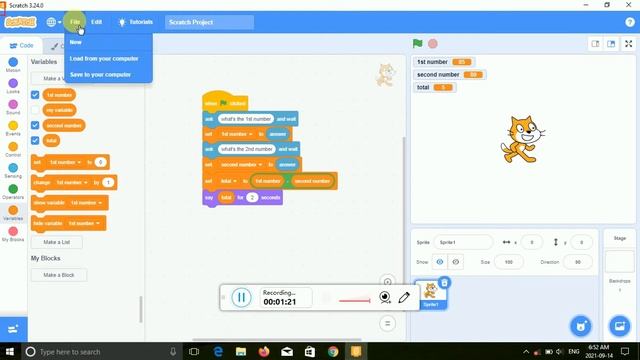The width and height of the screenshot is (640, 360).
Task: Select the Stage backdrop thumbnail
Action: pos(620,261)
